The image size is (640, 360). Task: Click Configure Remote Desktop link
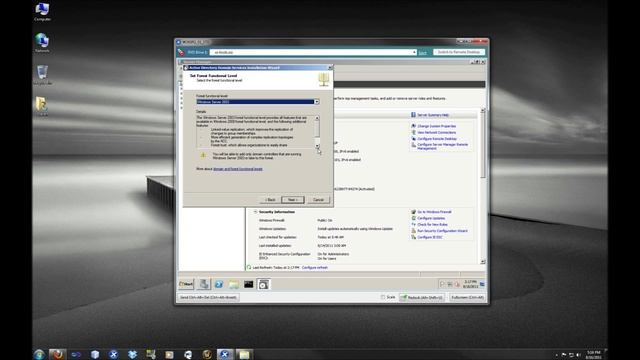tap(437, 139)
